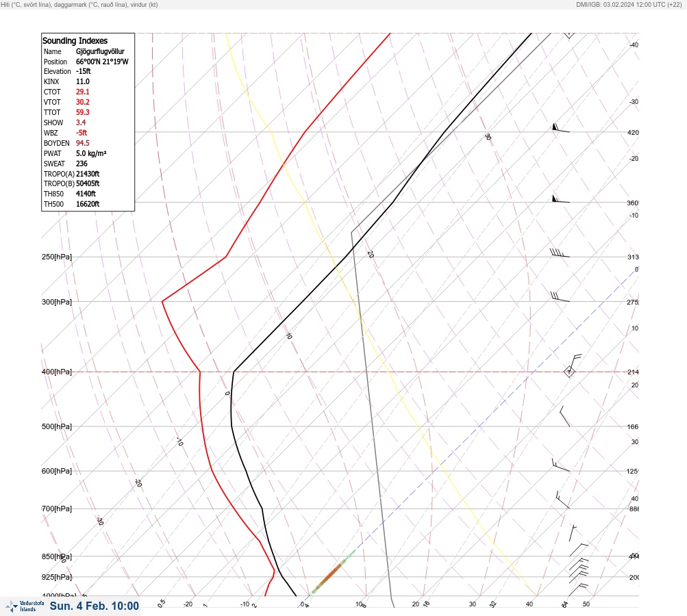Select the position value 66°00'N 21°19'W
Screen dimensions: 687x616
click(102, 62)
